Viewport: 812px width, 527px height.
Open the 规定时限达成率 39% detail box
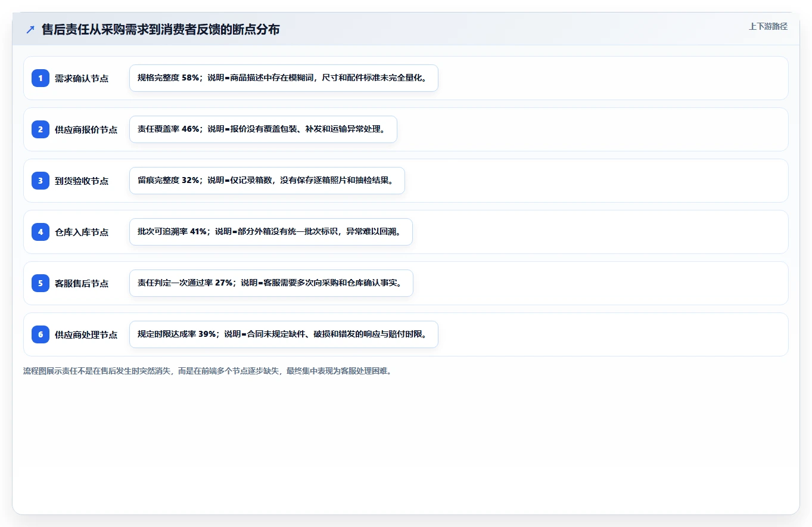[x=284, y=334]
